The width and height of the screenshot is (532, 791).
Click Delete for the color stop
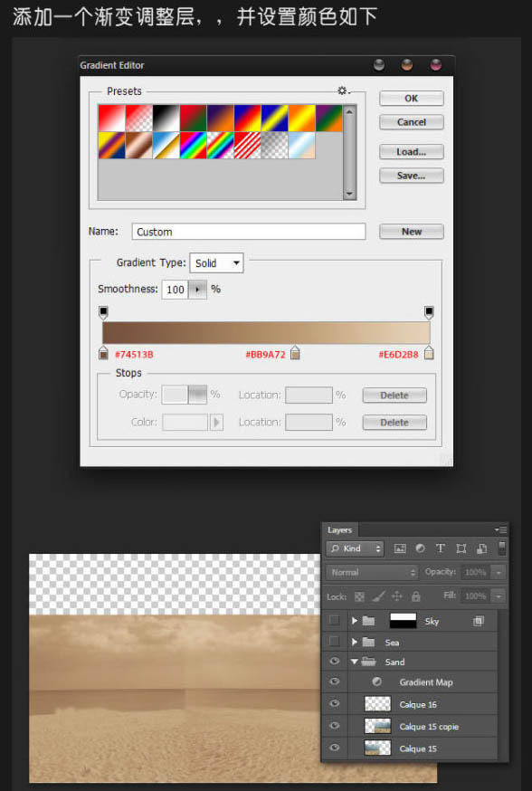click(394, 423)
